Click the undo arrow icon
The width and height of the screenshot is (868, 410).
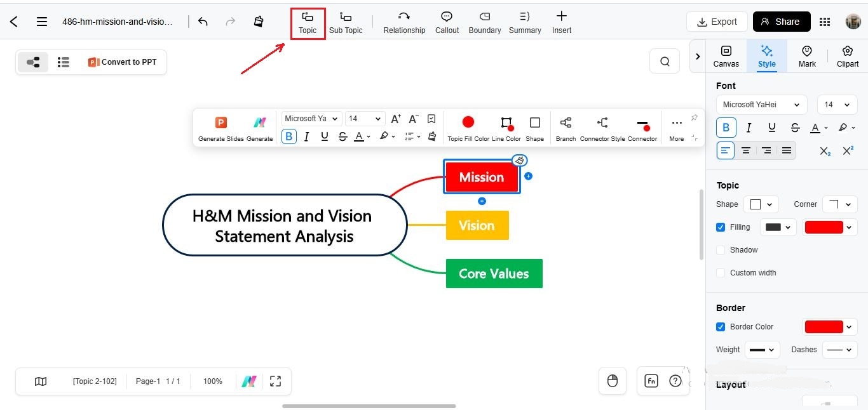click(203, 22)
